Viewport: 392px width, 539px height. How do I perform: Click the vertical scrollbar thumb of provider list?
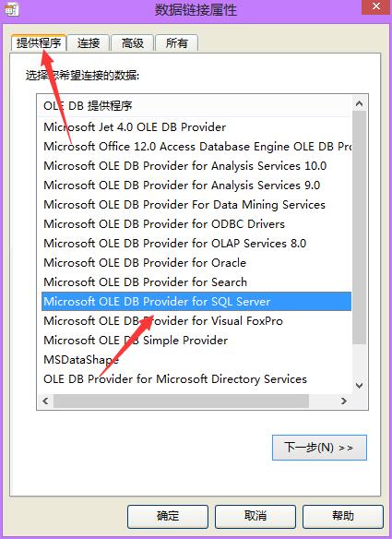(360, 228)
